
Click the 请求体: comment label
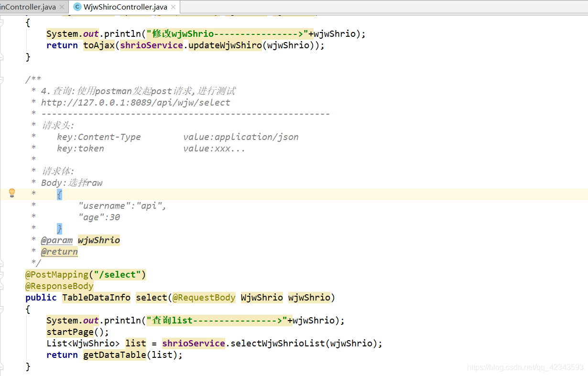click(57, 172)
